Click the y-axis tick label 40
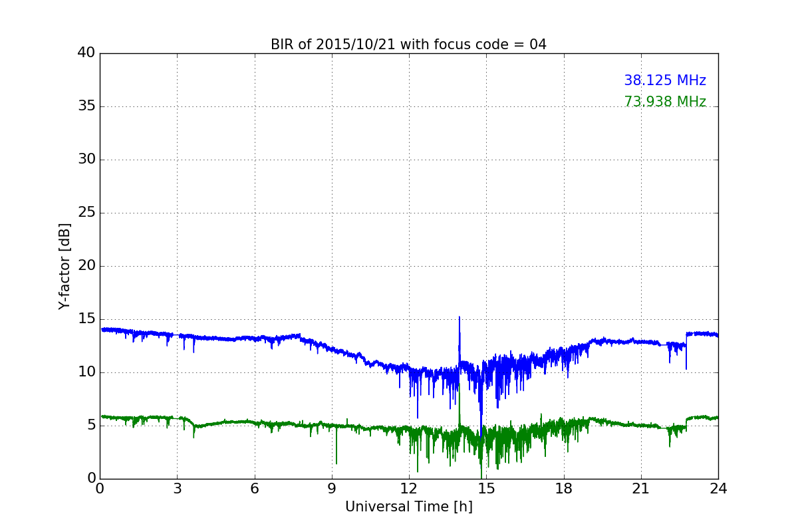Viewport: 798px width, 532px height. 86,53
